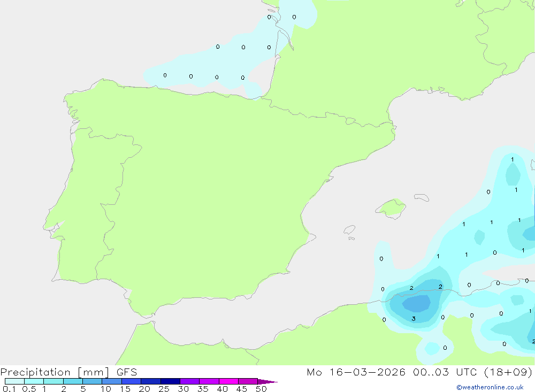Image resolution: width=535 pixels, height=392 pixels.
Task: Select the 40–45 mm magenta legend swatch
Action: [228, 381]
